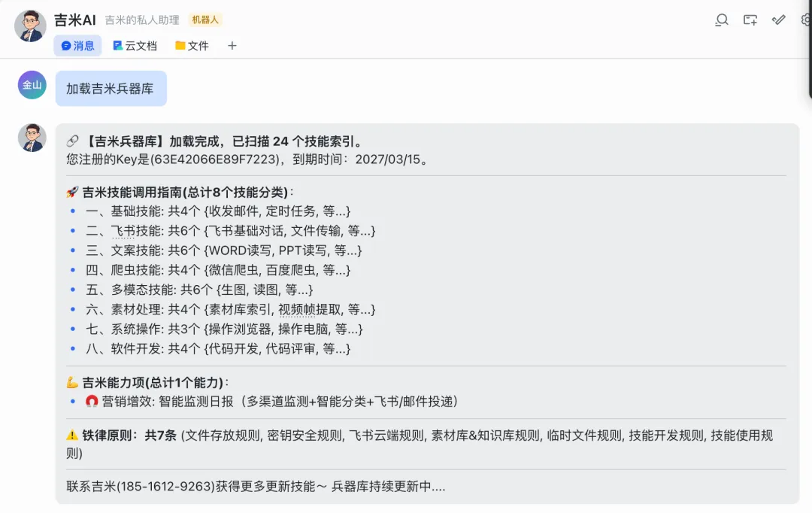The image size is (812, 513).
Task: Click the double-checkmark tasks icon
Action: pos(778,20)
